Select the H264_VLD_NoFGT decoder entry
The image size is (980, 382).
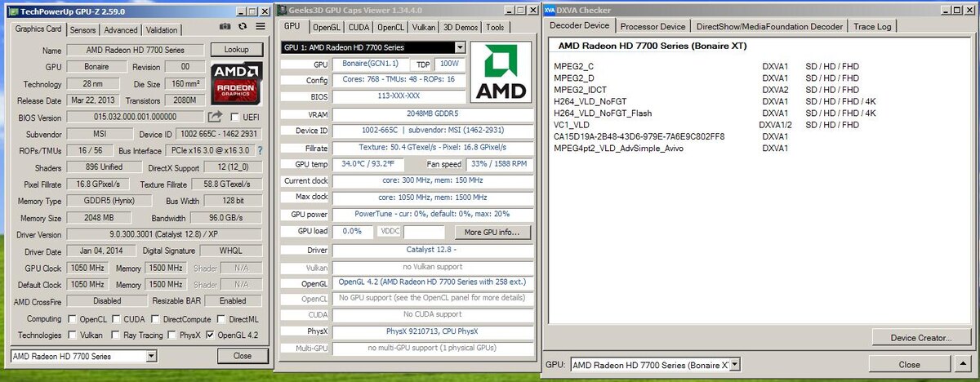pyautogui.click(x=592, y=101)
